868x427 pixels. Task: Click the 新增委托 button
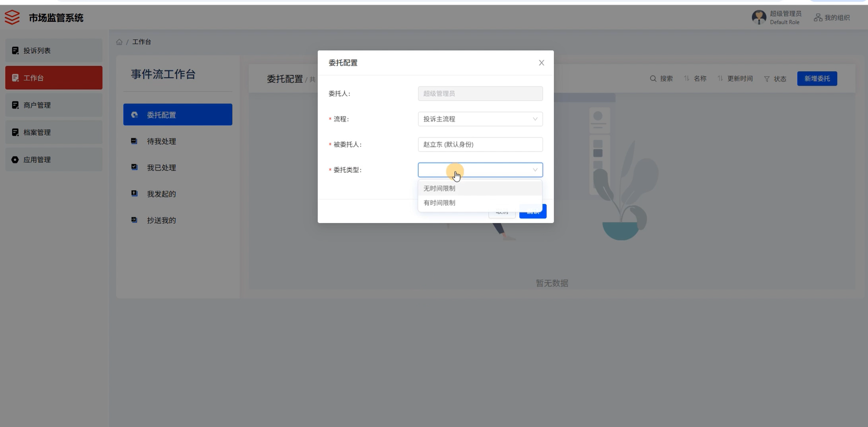tap(817, 79)
